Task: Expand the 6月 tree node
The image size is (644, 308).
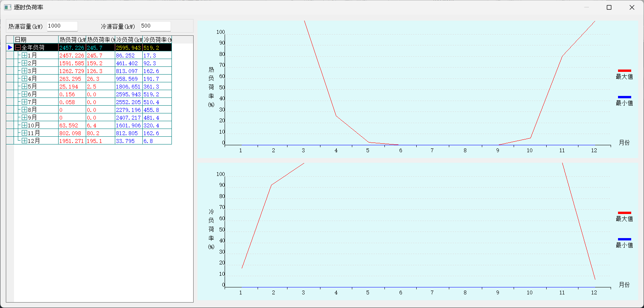Action: [24, 94]
